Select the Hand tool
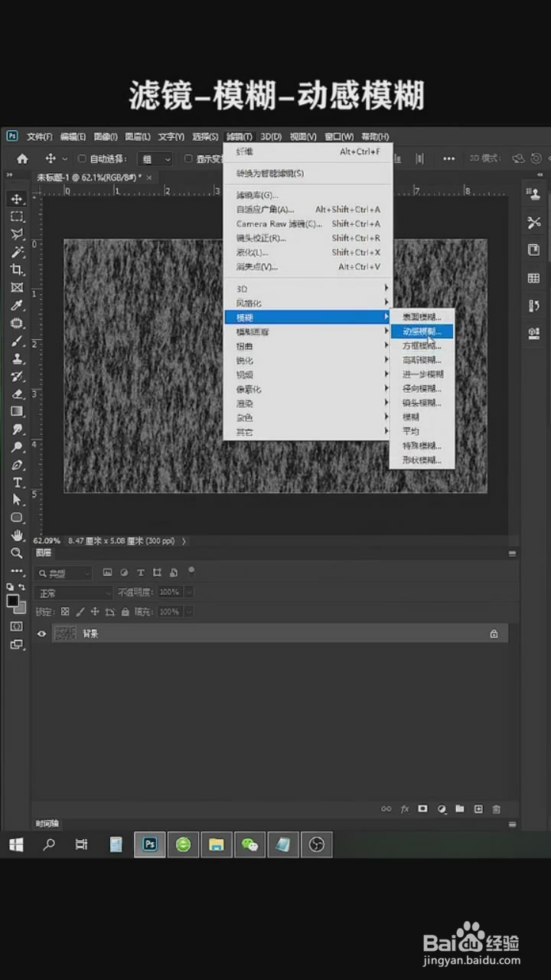This screenshot has height=980, width=551. click(x=17, y=535)
